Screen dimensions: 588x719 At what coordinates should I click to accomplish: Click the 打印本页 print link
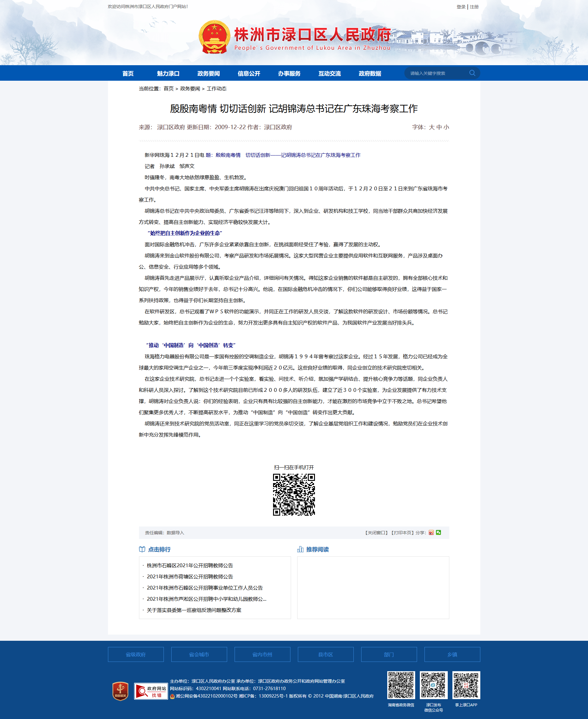tap(402, 533)
